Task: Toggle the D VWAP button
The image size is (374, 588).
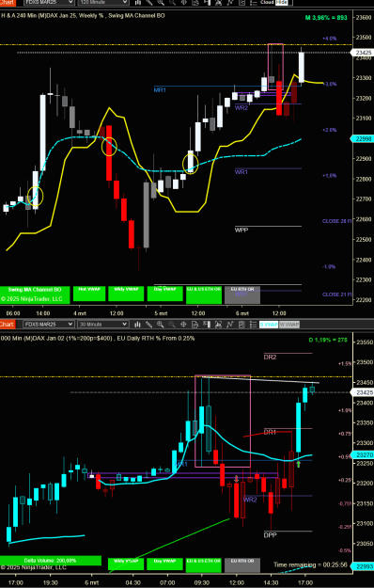Action: point(269,325)
